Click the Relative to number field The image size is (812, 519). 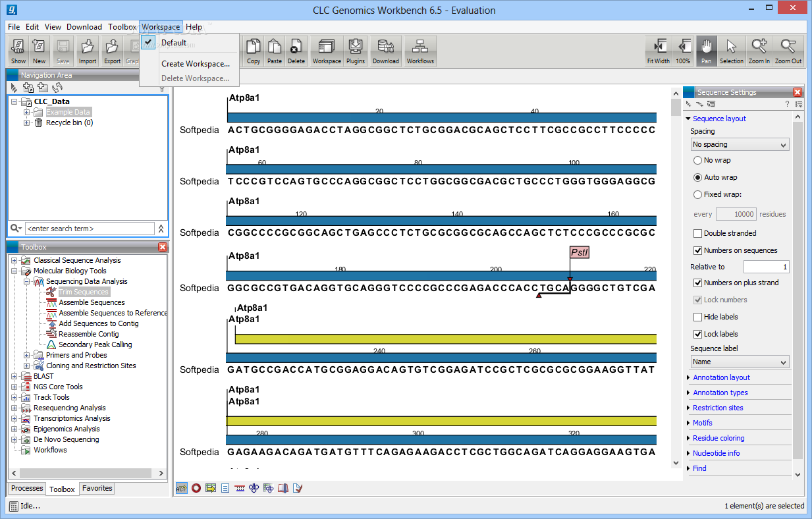pos(767,267)
